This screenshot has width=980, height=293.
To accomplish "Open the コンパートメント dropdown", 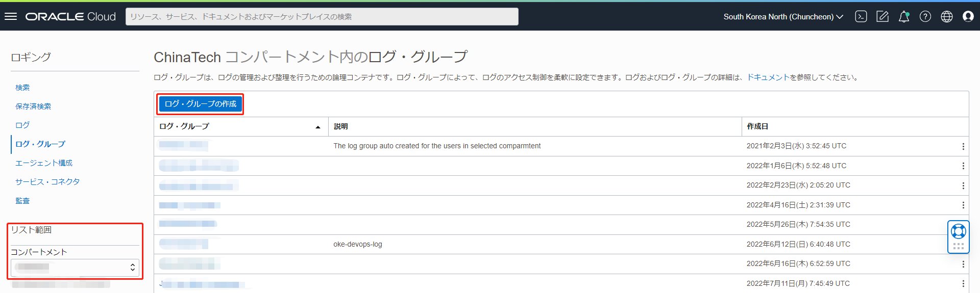I will pos(75,267).
